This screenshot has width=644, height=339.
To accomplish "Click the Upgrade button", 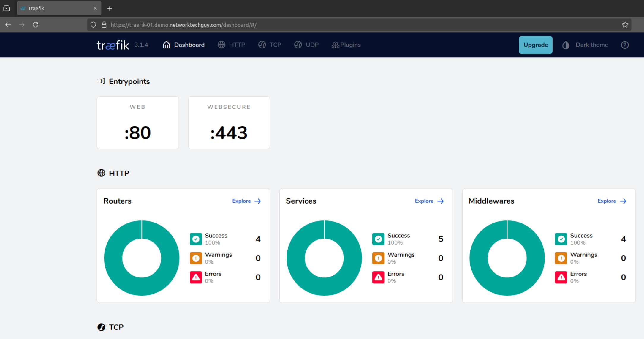I will [x=536, y=45].
